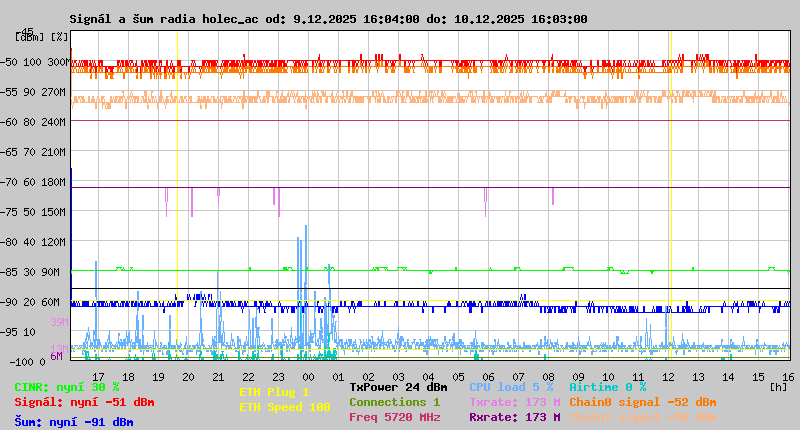800x430 pixels.
Task: Click the 'Freq 5720 MHz' legend label
Action: point(395,417)
